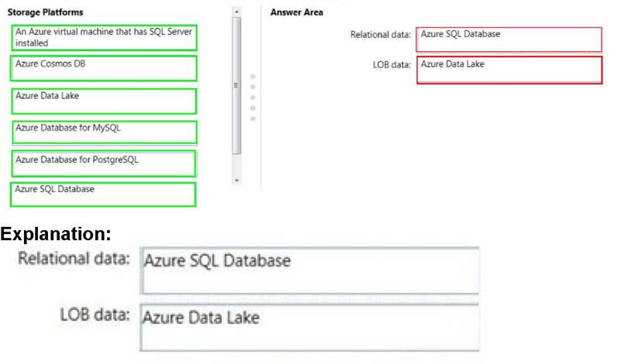
Task: Click the LOB data box in Answer Area
Action: (x=509, y=70)
